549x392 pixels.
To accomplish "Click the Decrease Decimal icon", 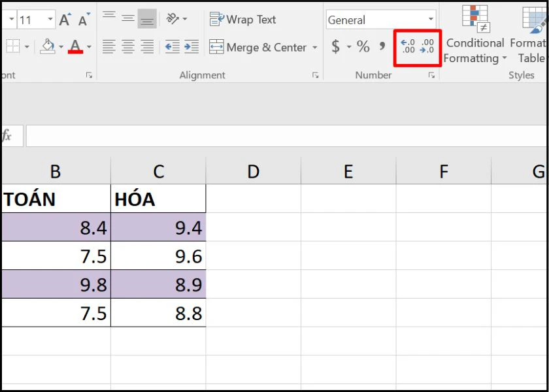I will 427,46.
